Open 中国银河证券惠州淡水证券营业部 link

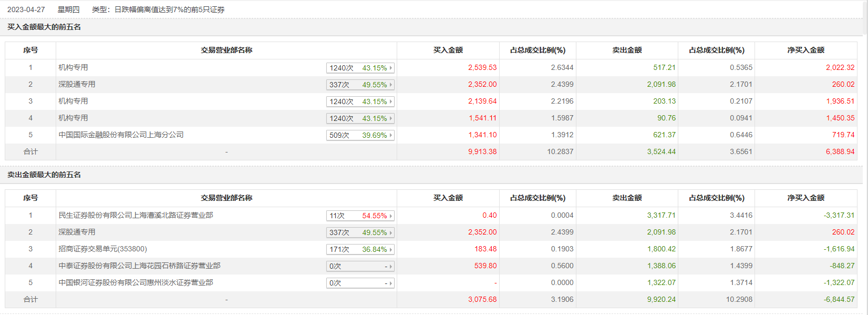[x=136, y=282]
